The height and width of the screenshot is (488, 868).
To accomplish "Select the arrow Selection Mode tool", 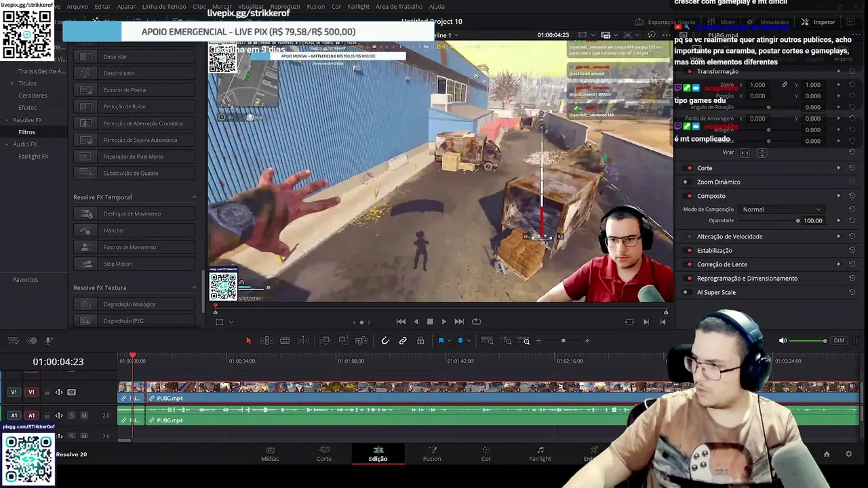I will (x=248, y=341).
